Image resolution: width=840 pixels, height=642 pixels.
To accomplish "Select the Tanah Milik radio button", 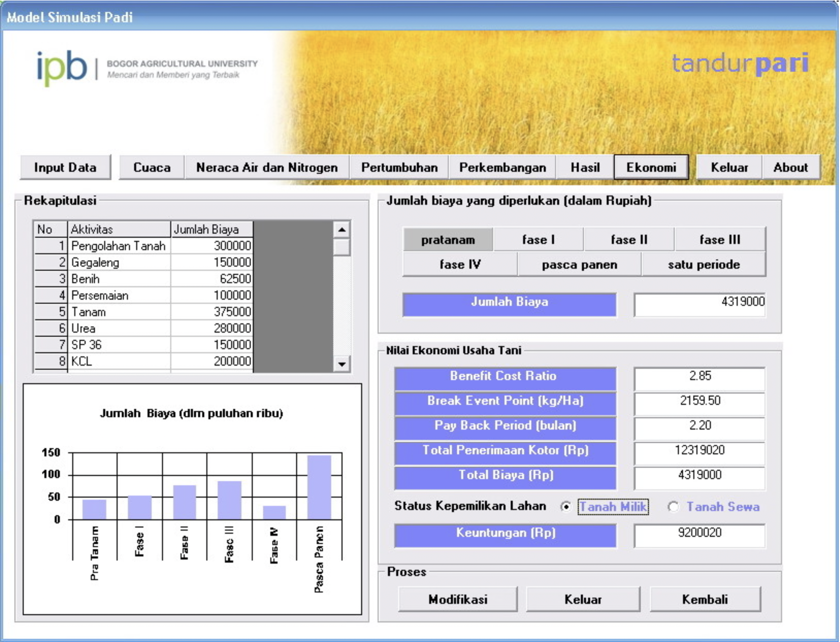I will point(566,507).
